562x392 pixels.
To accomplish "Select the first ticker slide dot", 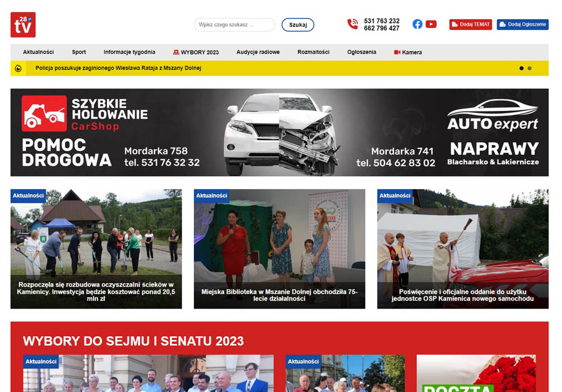I will click(x=522, y=68).
